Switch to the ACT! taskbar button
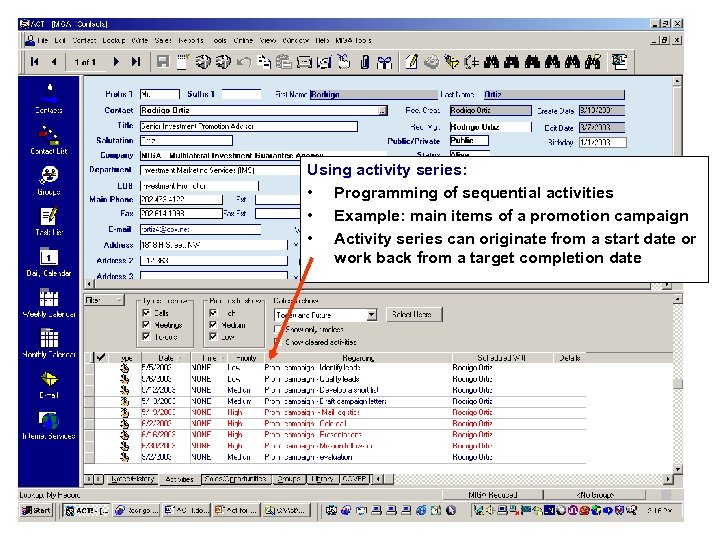The height and width of the screenshot is (540, 720). pos(86,510)
